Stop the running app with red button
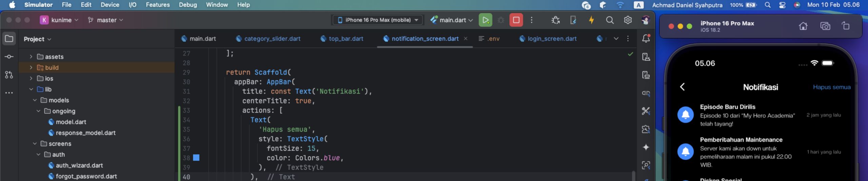The width and height of the screenshot is (868, 181). click(x=516, y=20)
